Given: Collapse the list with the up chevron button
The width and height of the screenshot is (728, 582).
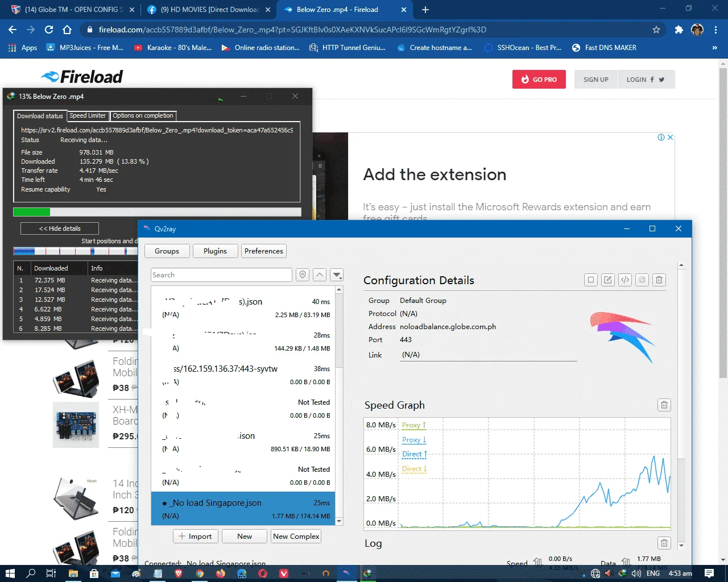Looking at the screenshot, I should tap(320, 275).
